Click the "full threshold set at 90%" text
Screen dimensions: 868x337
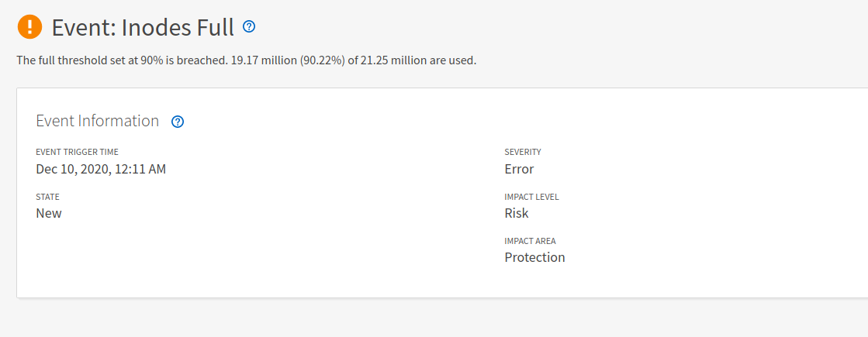tap(99, 60)
